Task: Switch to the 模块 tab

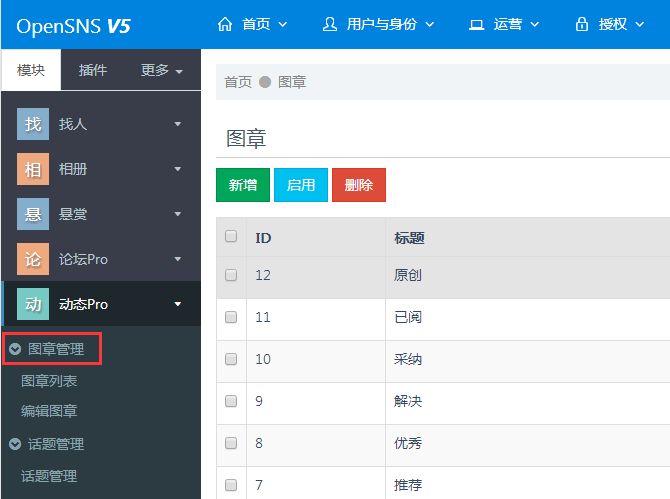Action: [31, 70]
